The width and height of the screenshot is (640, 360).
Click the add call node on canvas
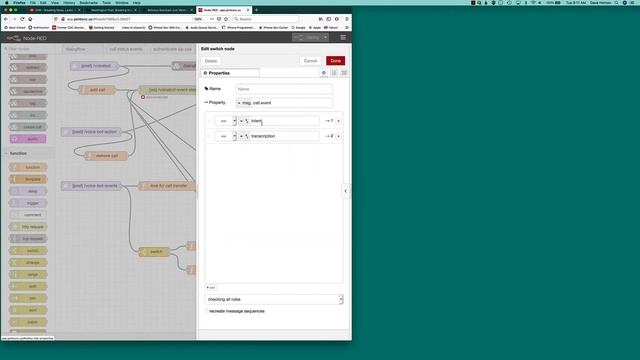point(97,90)
